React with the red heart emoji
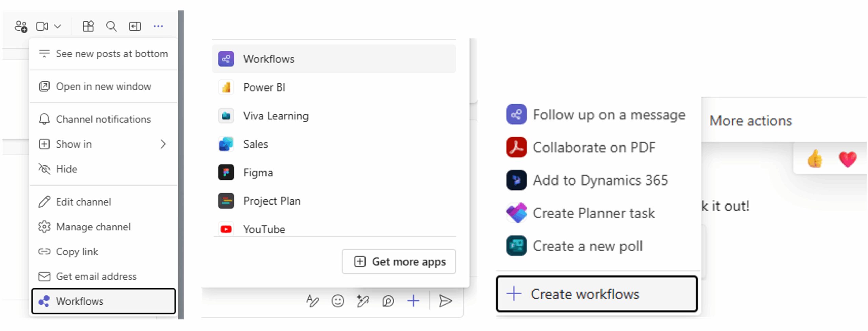The width and height of the screenshot is (868, 331). coord(847,159)
